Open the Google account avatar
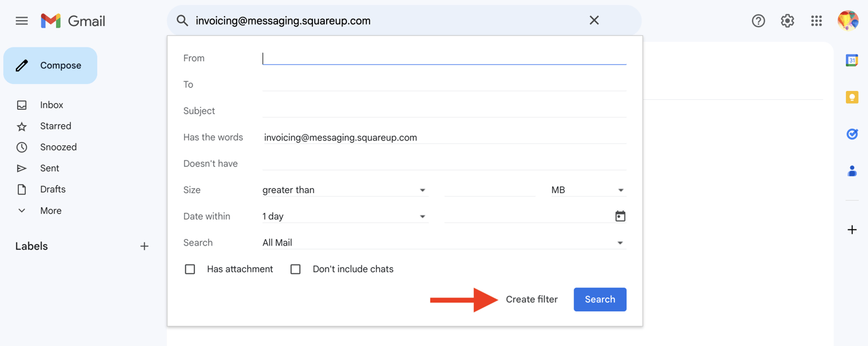The width and height of the screenshot is (868, 346). [848, 20]
